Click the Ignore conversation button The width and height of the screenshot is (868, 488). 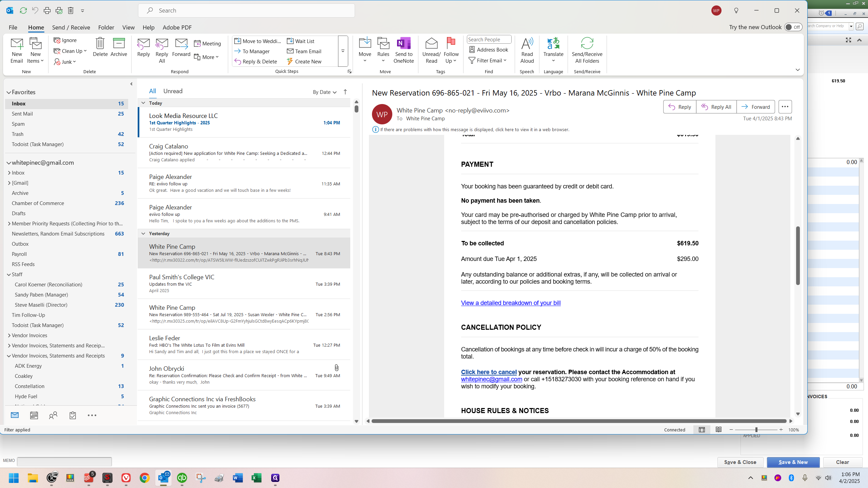coord(65,40)
